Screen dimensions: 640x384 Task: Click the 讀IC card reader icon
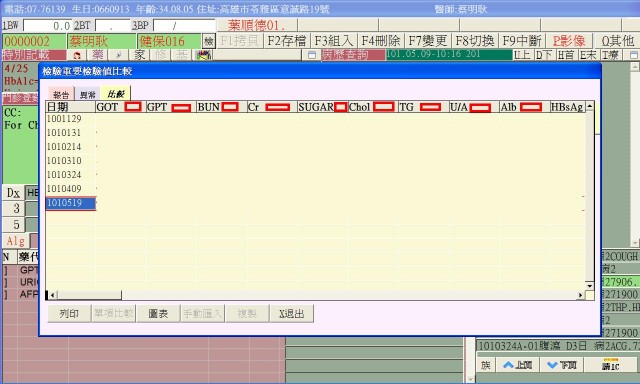tap(611, 364)
